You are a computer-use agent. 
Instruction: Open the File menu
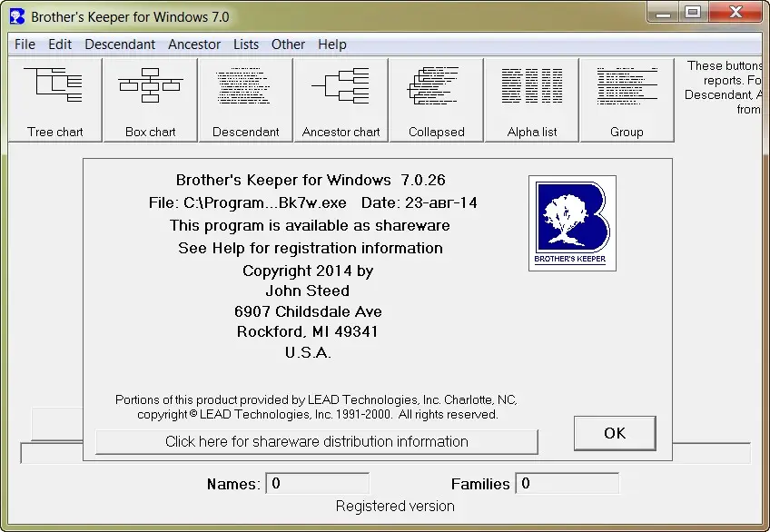coord(25,44)
